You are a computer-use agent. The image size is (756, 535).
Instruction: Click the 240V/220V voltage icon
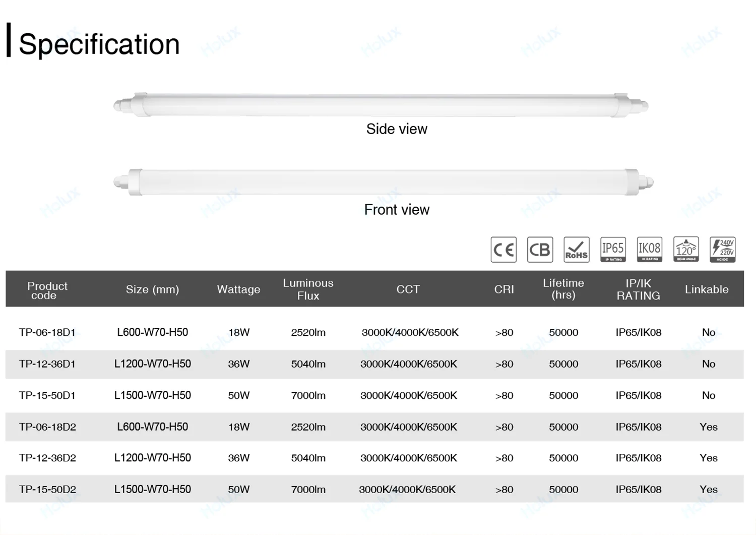click(x=722, y=250)
